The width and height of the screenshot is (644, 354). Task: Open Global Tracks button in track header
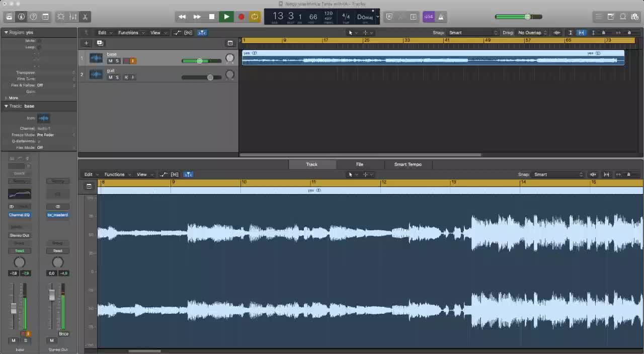pos(230,43)
